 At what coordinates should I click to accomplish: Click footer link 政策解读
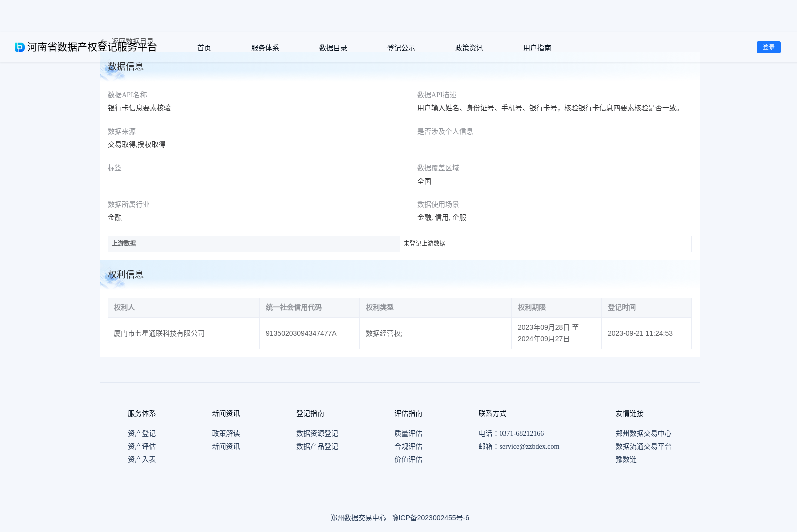click(x=226, y=433)
